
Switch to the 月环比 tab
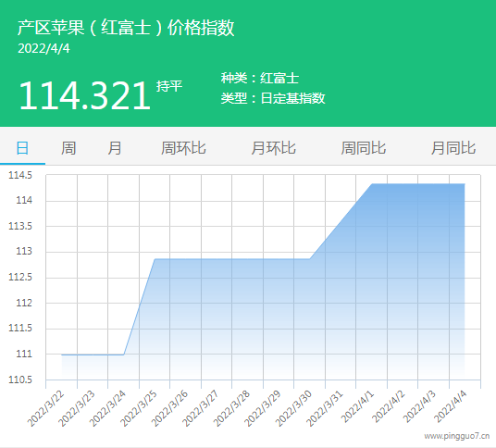273,148
